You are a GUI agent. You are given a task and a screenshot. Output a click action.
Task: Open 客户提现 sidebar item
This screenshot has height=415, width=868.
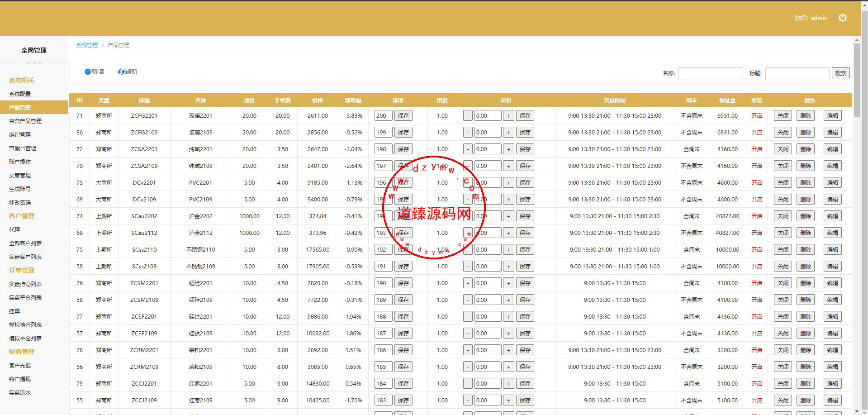coord(20,379)
